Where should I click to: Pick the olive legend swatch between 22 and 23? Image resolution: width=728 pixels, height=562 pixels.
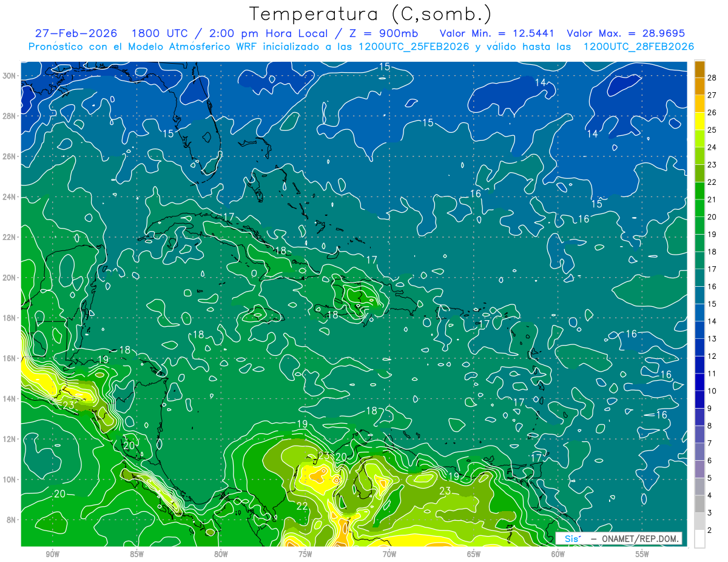[x=699, y=173]
